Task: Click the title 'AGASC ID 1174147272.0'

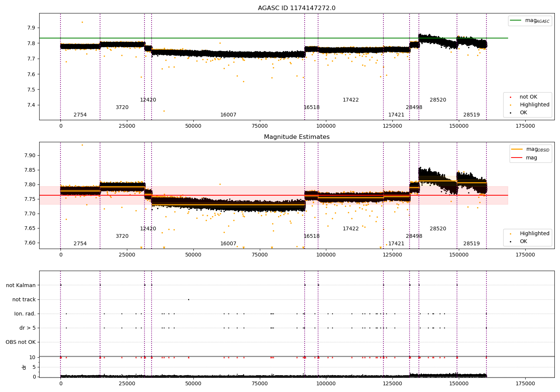Action: click(x=296, y=8)
